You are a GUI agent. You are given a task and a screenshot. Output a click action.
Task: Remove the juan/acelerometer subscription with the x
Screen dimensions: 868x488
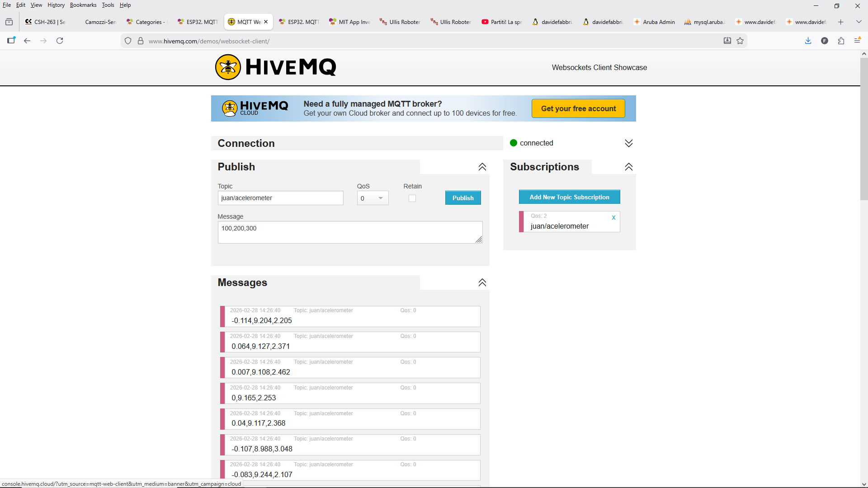pos(613,217)
